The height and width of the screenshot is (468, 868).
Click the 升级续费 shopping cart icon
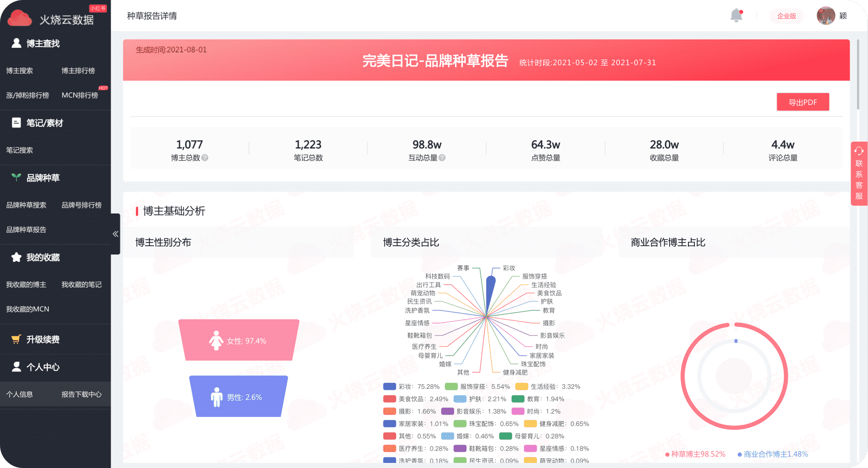point(16,339)
